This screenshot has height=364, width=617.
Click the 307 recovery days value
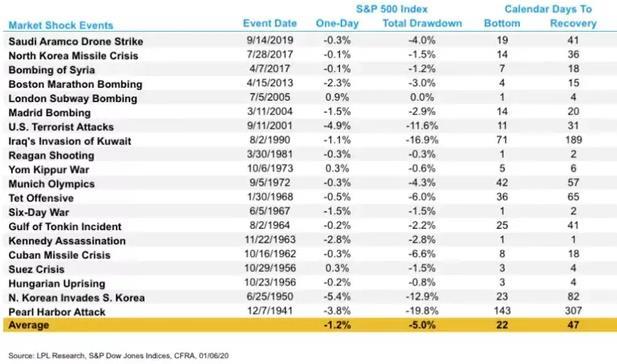[x=573, y=311]
